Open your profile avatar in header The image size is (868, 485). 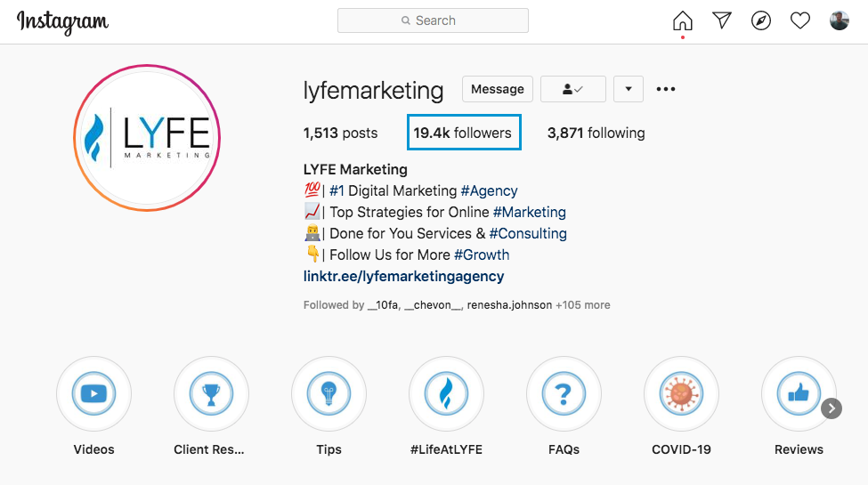click(x=840, y=21)
